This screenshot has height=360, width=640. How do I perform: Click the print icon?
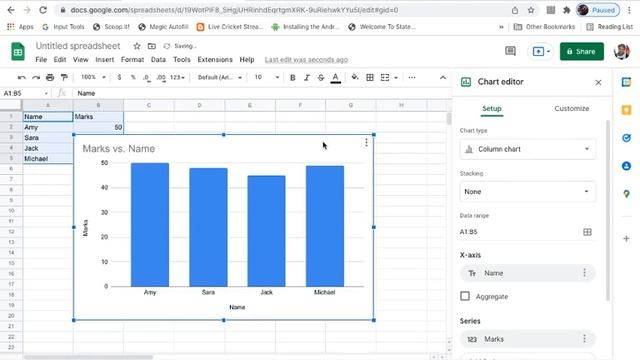point(50,77)
